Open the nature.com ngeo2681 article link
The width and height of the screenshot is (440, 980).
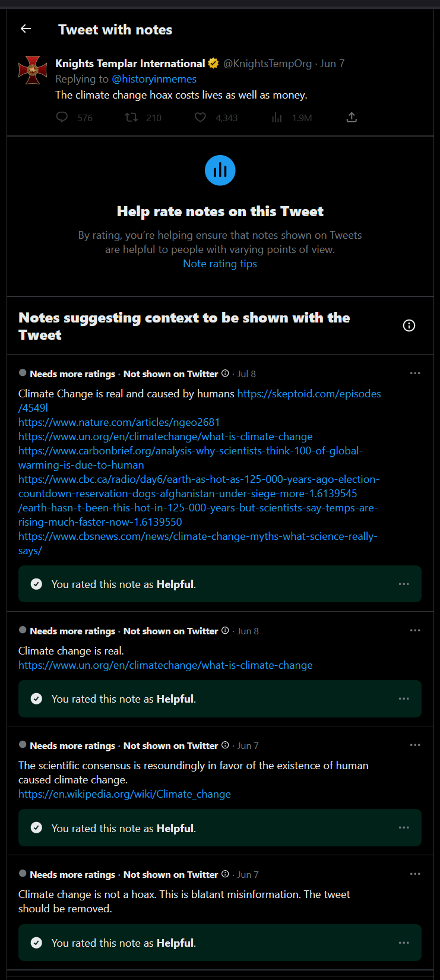point(119,422)
